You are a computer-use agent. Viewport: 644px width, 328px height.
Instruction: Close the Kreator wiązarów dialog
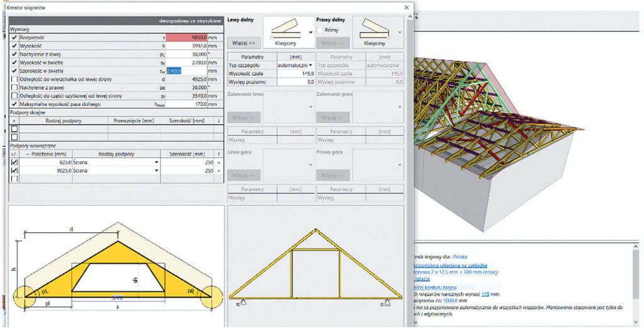coord(406,8)
